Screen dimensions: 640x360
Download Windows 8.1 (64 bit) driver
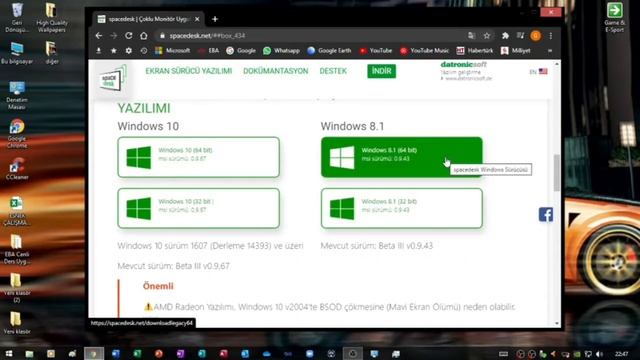tap(402, 157)
